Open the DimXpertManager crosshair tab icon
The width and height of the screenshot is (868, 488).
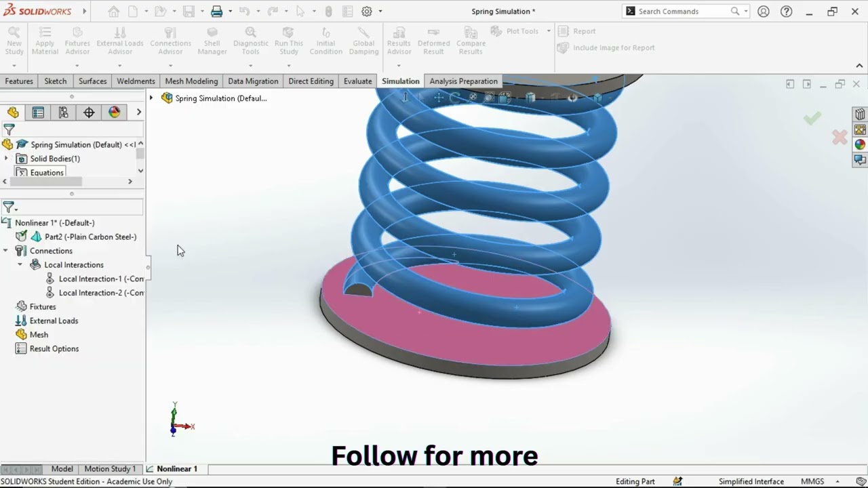click(89, 113)
